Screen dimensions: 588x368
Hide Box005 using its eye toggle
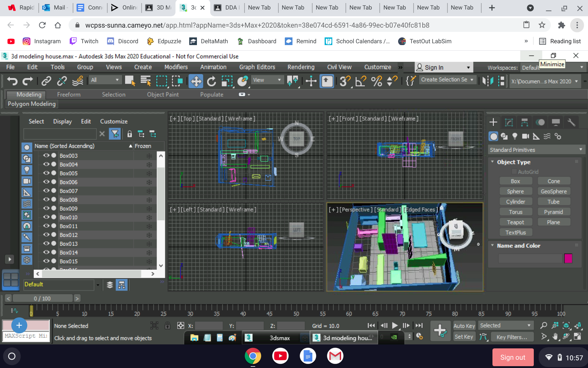47,173
